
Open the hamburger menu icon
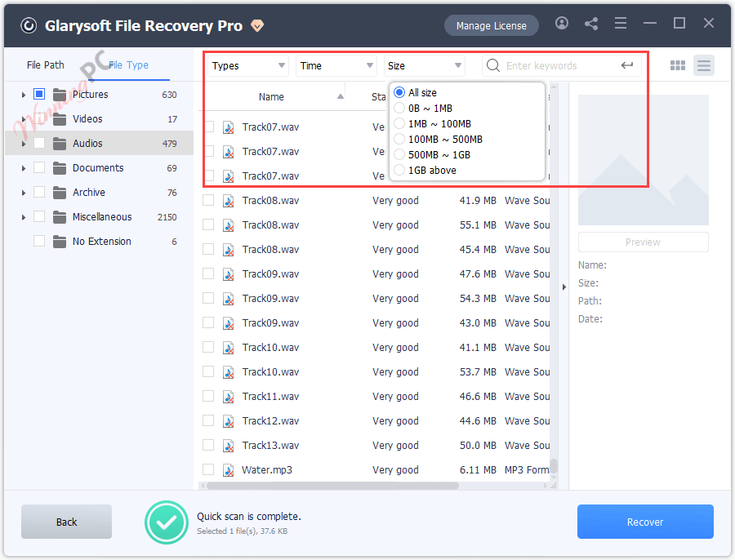(621, 23)
